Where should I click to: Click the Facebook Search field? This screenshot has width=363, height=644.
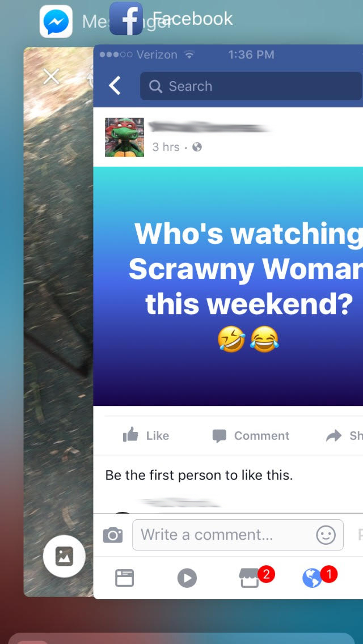point(251,86)
